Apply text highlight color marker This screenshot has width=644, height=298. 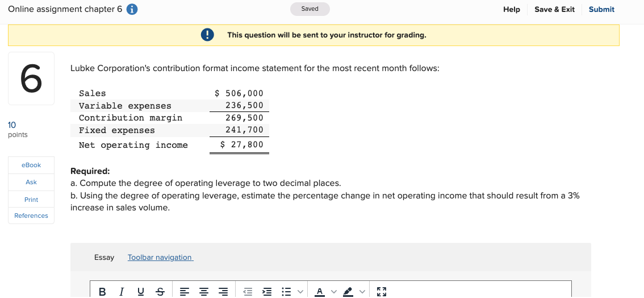click(348, 292)
